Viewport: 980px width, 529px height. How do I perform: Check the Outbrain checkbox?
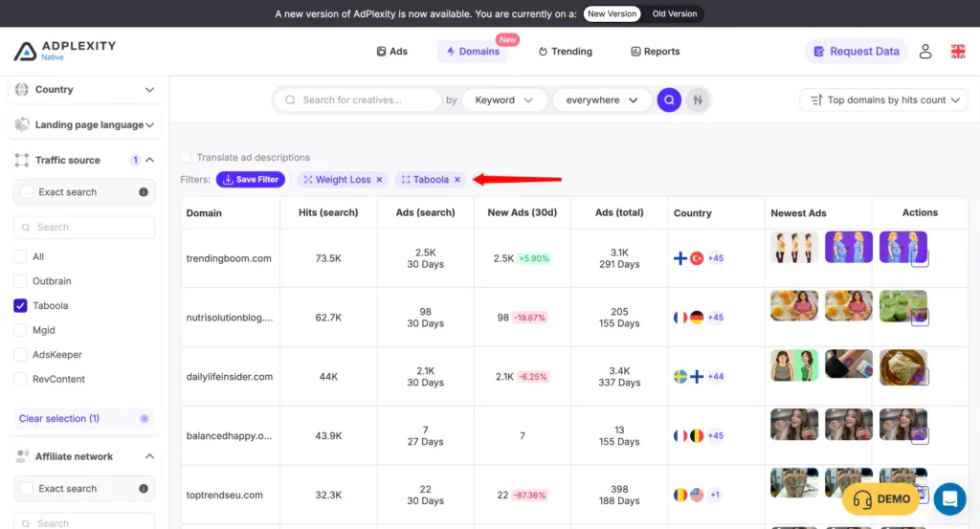tap(20, 281)
